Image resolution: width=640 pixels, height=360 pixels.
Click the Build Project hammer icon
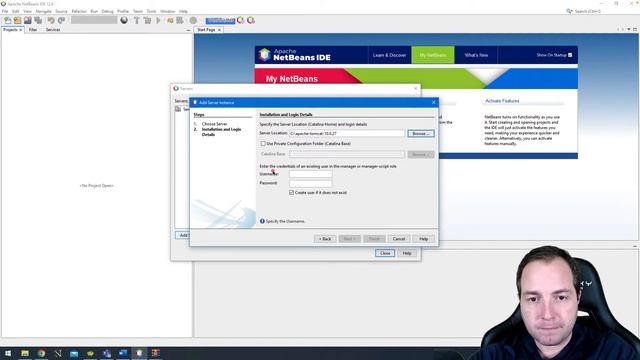coord(137,20)
